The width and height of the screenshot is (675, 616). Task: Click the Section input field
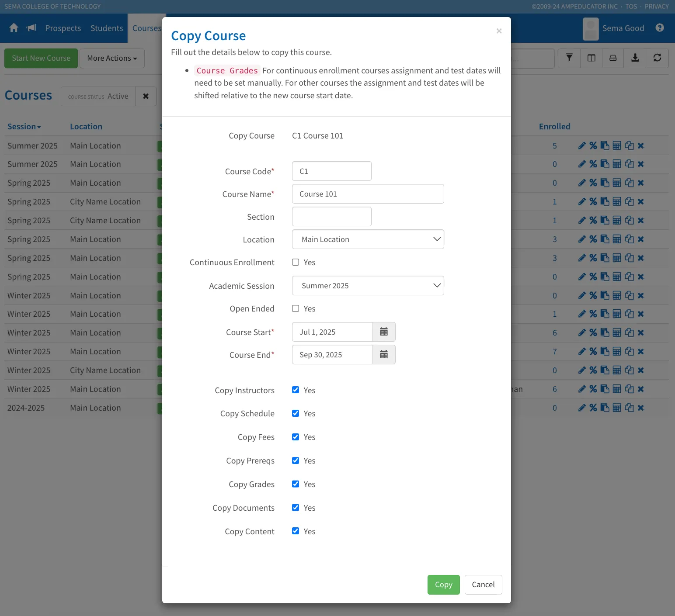(x=332, y=217)
